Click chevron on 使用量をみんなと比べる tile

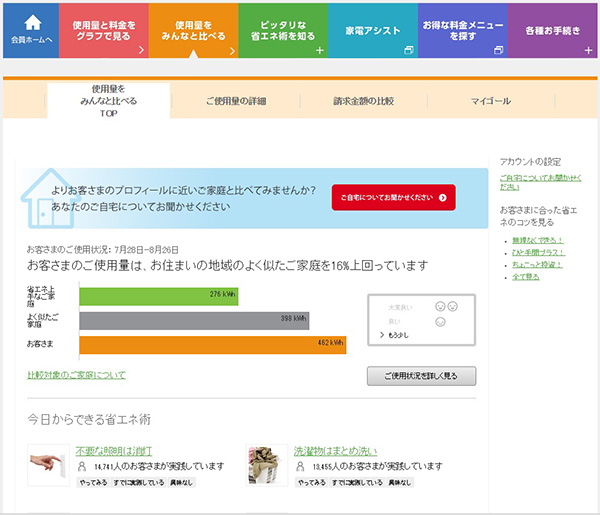(232, 51)
